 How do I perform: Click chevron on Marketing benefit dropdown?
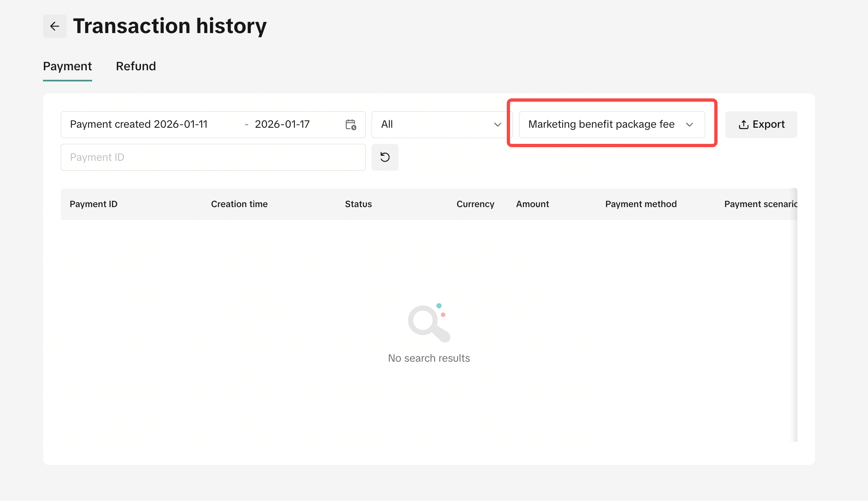(x=689, y=124)
